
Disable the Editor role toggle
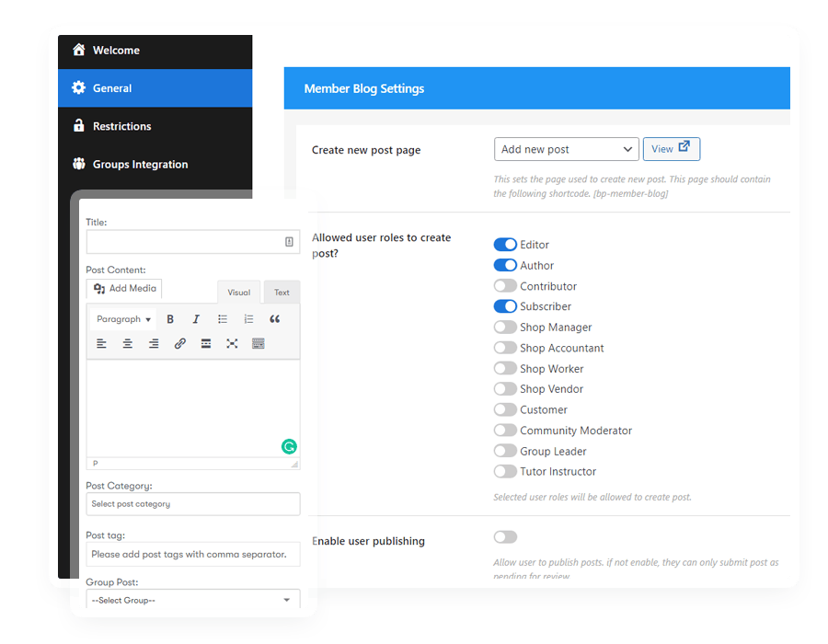click(505, 245)
